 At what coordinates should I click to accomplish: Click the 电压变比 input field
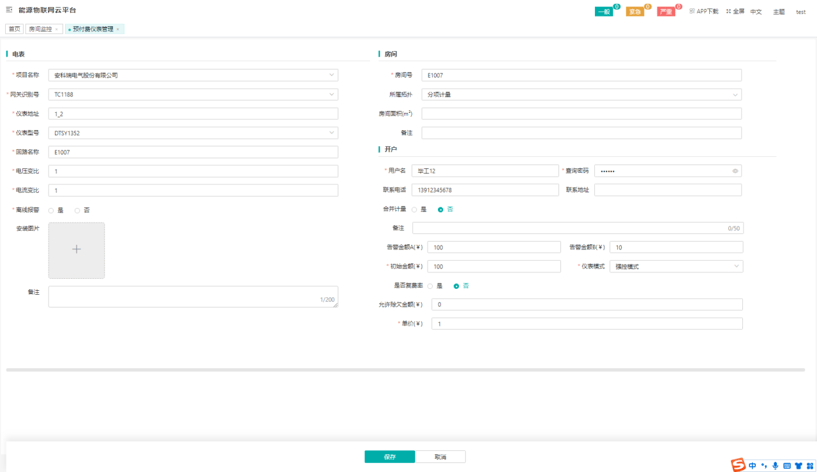(x=193, y=171)
